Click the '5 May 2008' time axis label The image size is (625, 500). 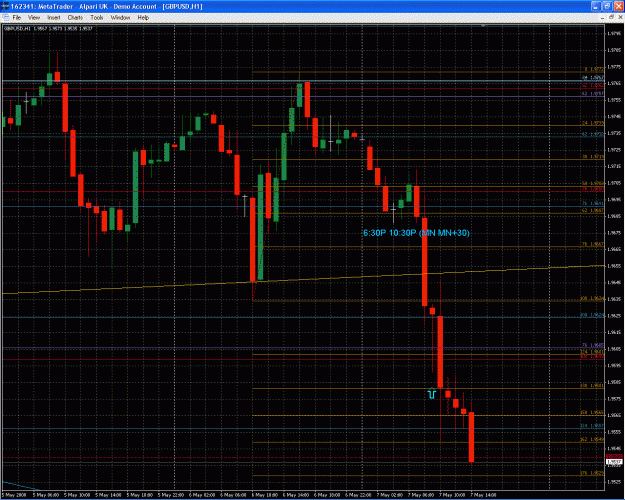(x=14, y=495)
